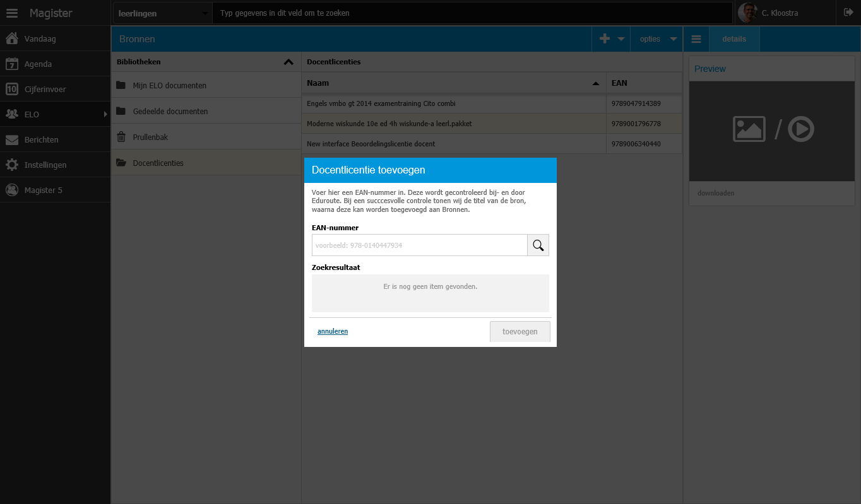Expand the arrow next to plus button

pyautogui.click(x=621, y=39)
